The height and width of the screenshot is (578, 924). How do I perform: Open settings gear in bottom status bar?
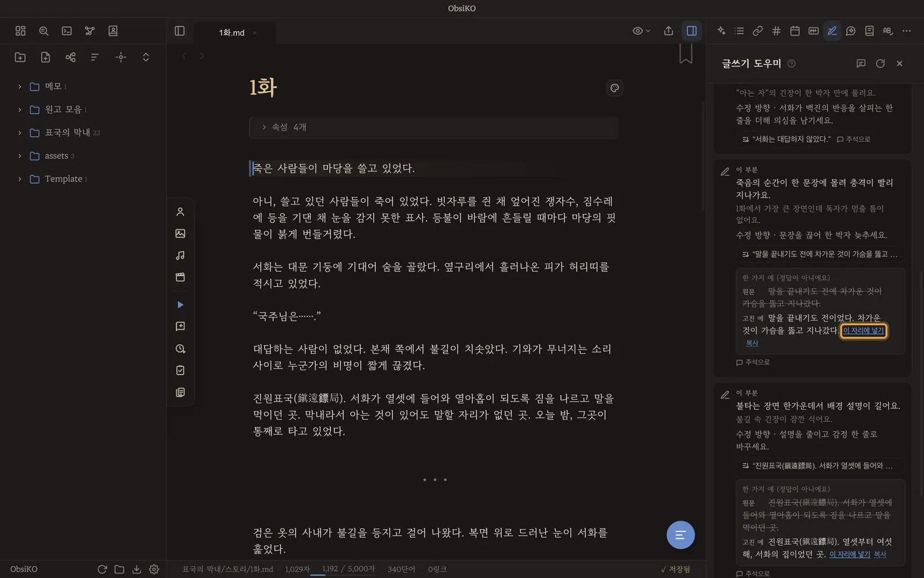154,569
